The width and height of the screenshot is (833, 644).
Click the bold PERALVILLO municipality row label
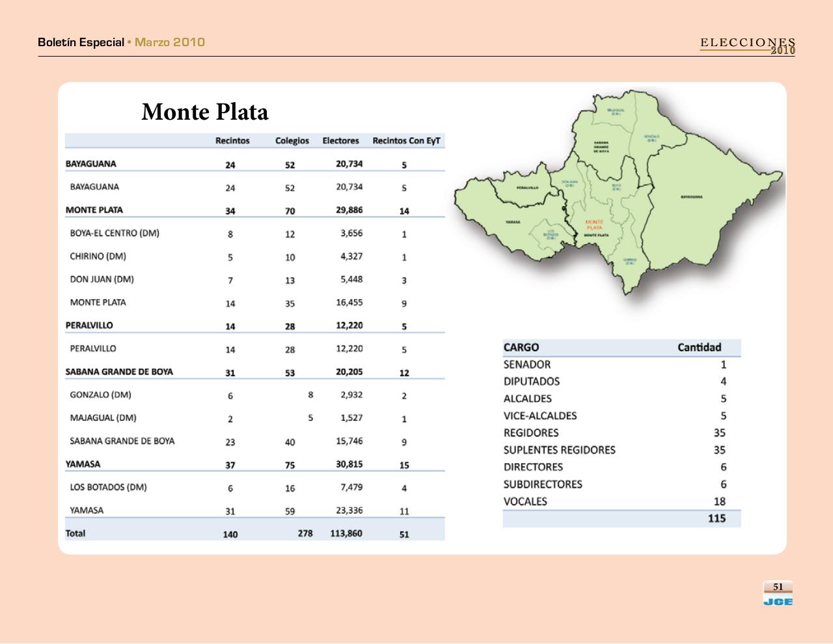pyautogui.click(x=89, y=325)
